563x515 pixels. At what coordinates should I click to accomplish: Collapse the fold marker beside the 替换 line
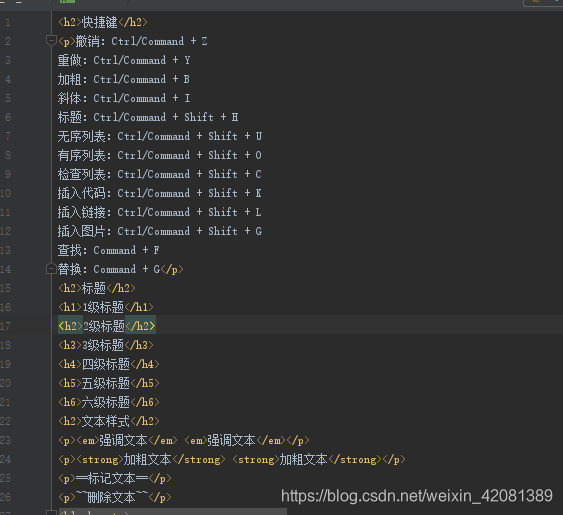(51, 269)
